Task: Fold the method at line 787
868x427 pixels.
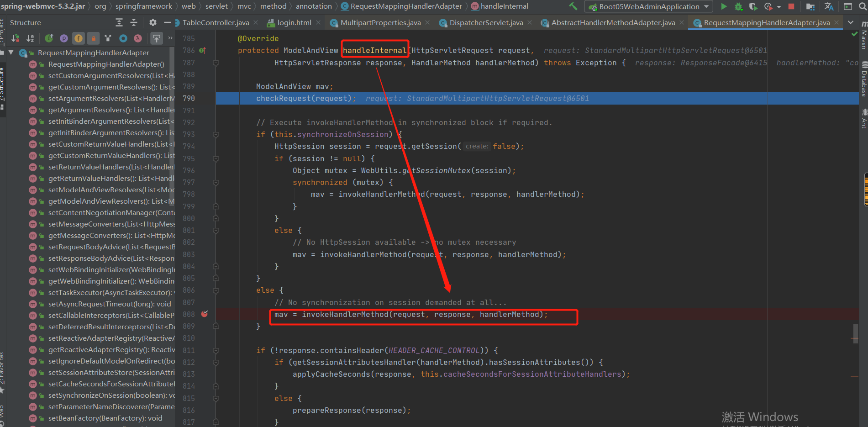Action: click(216, 63)
